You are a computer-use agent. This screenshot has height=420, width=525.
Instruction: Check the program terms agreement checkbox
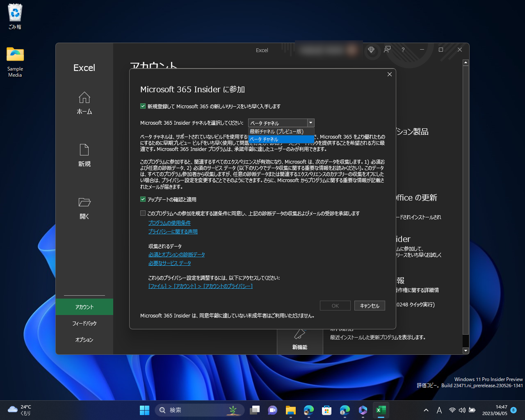(x=143, y=213)
